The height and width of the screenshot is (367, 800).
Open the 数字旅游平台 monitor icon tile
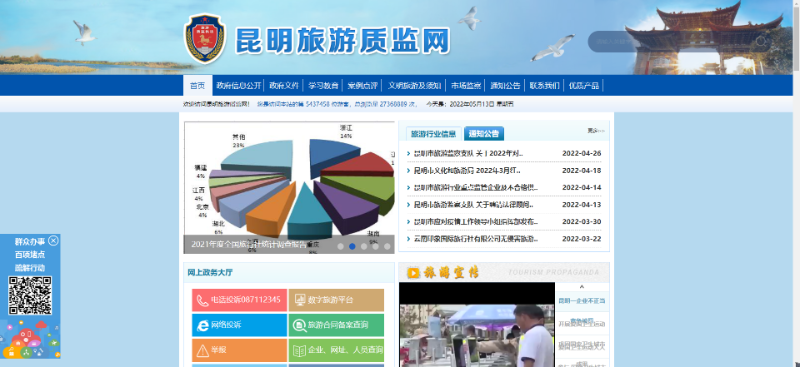pyautogui.click(x=299, y=300)
